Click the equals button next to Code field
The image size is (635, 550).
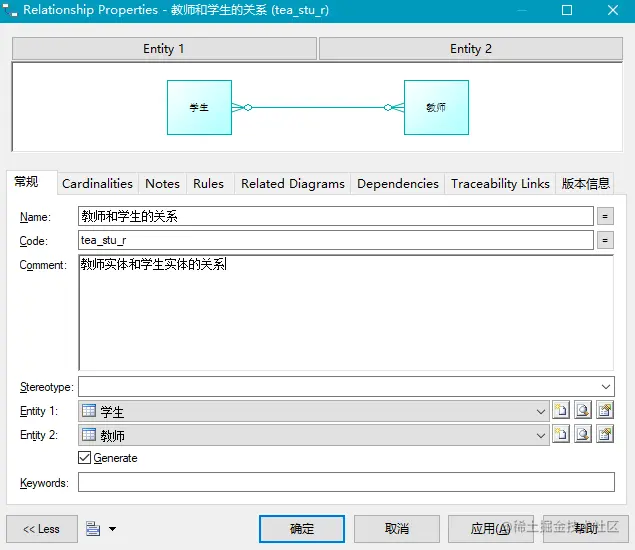coord(605,240)
